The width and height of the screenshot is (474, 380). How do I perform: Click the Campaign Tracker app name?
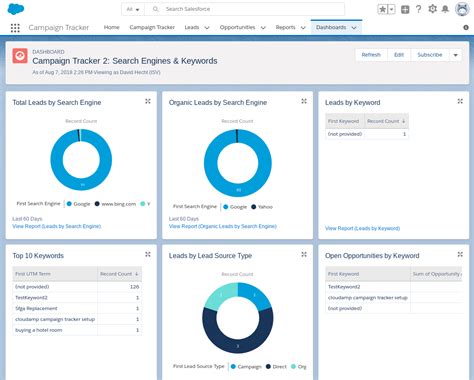[59, 28]
